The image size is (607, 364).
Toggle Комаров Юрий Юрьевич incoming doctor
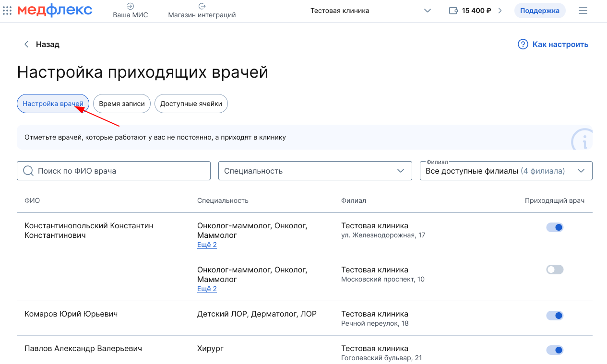tap(555, 316)
